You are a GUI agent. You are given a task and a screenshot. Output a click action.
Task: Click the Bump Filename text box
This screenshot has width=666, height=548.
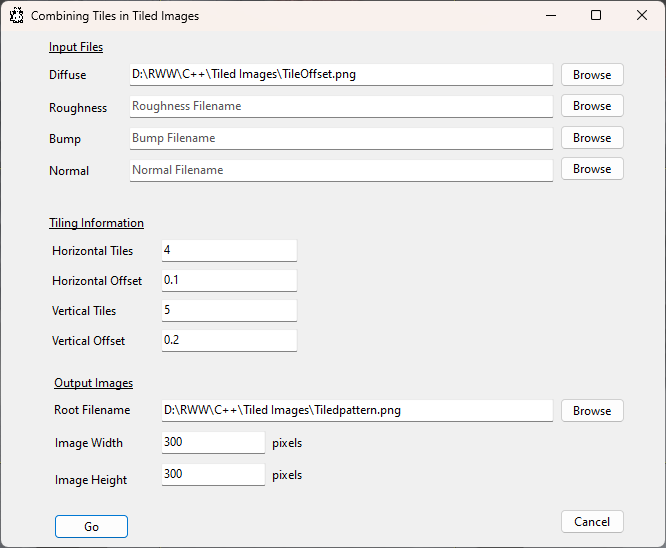pyautogui.click(x=340, y=138)
